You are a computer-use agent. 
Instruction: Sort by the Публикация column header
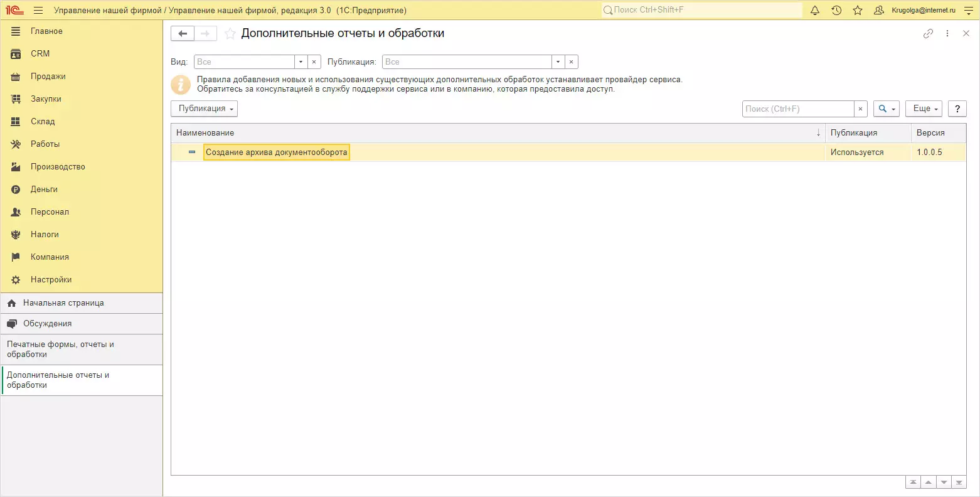pyautogui.click(x=868, y=133)
